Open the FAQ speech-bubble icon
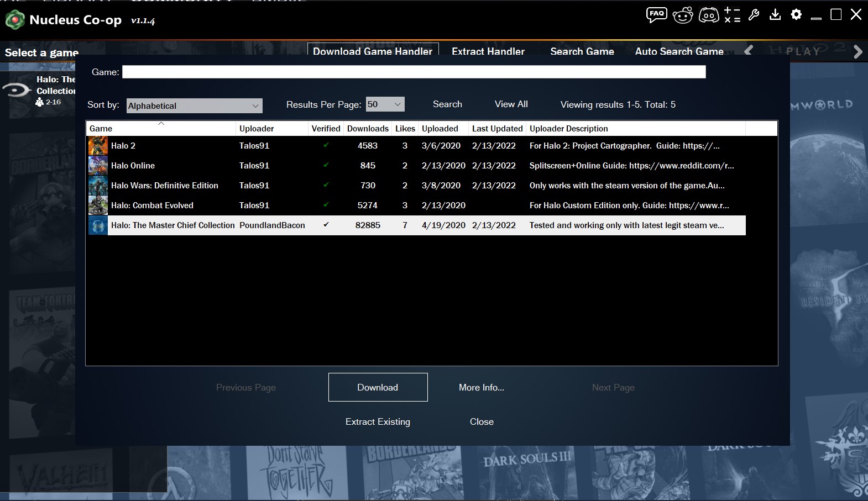The height and width of the screenshot is (501, 868). [x=656, y=15]
